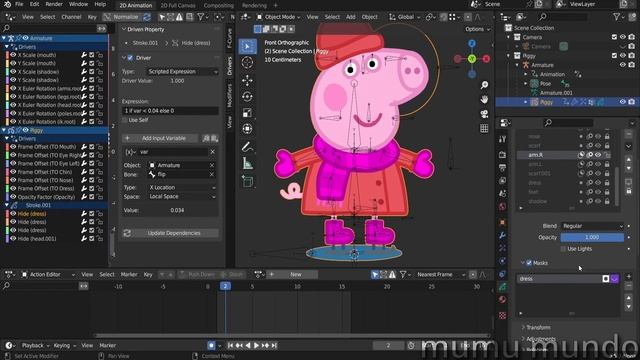The width and height of the screenshot is (640, 360).
Task: Select the Add Cube tool in viewport toolbar
Action: (x=247, y=182)
